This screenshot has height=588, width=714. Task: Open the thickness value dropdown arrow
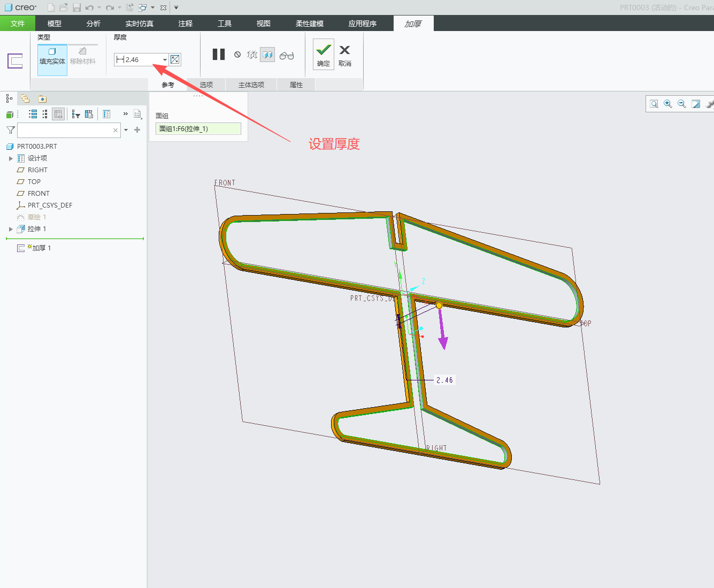pos(165,60)
